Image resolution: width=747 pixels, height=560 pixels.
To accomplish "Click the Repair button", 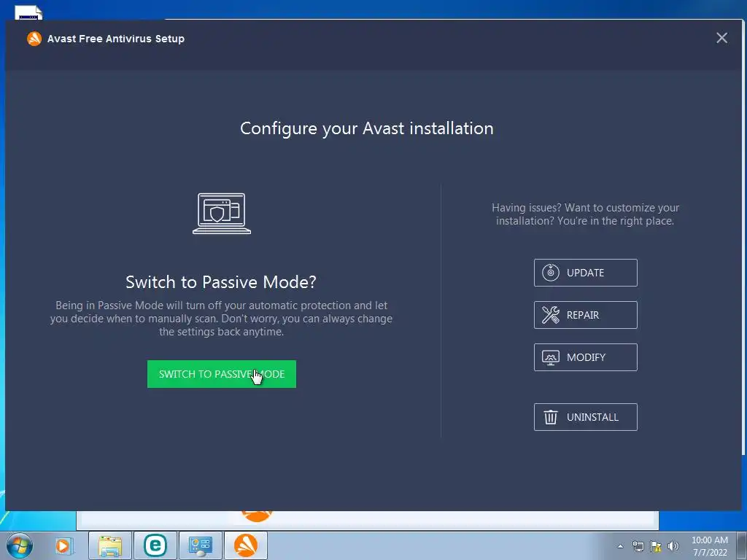I will [x=586, y=315].
